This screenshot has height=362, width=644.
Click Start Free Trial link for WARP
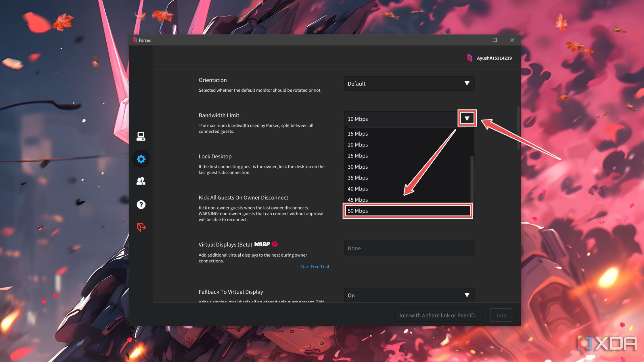pyautogui.click(x=315, y=267)
